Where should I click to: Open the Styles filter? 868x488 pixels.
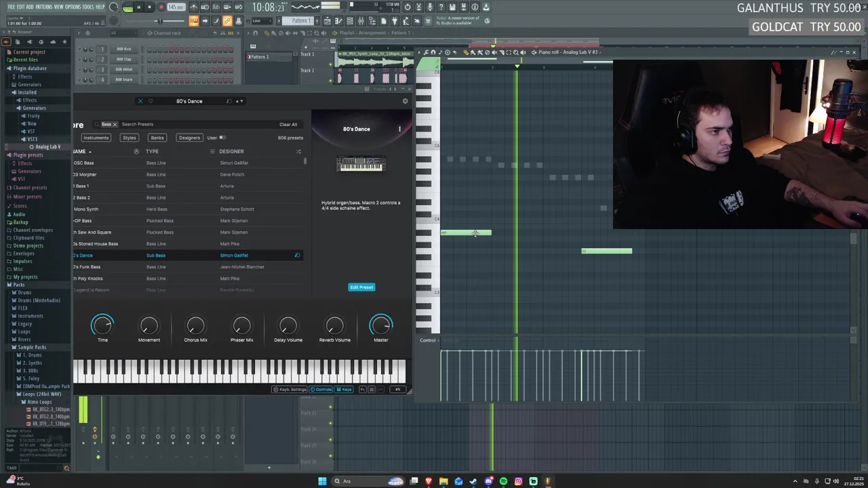(129, 138)
